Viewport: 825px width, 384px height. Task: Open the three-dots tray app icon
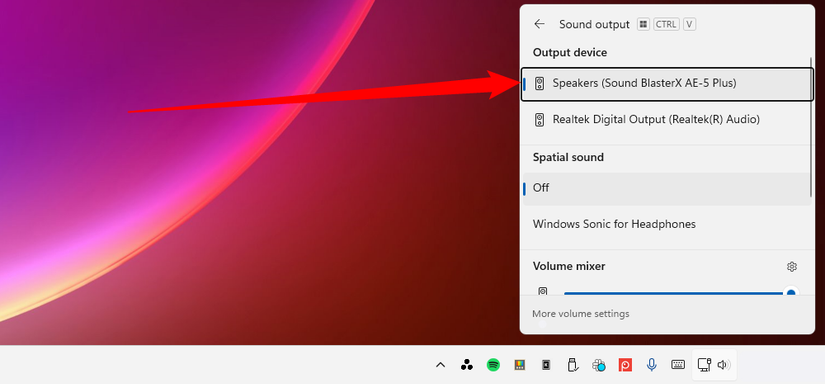click(467, 365)
